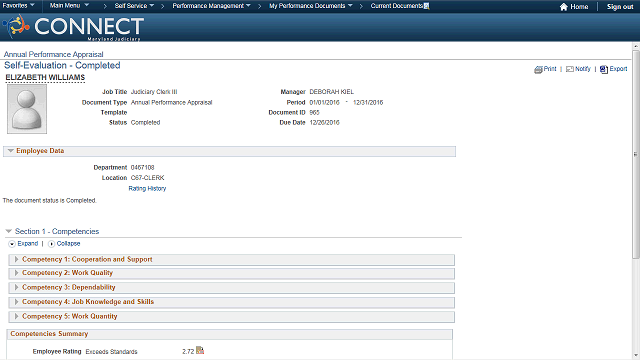The width and height of the screenshot is (640, 360).
Task: Click the Status value Completed
Action: pyautogui.click(x=145, y=122)
